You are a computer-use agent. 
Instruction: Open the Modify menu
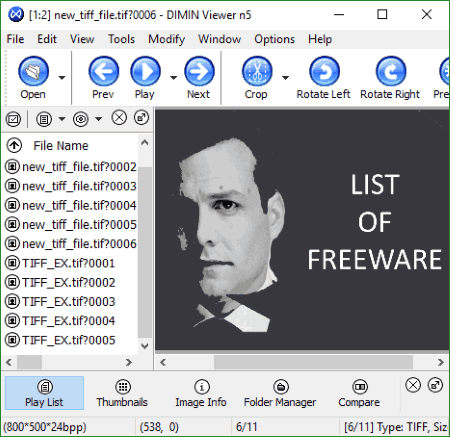tap(167, 39)
